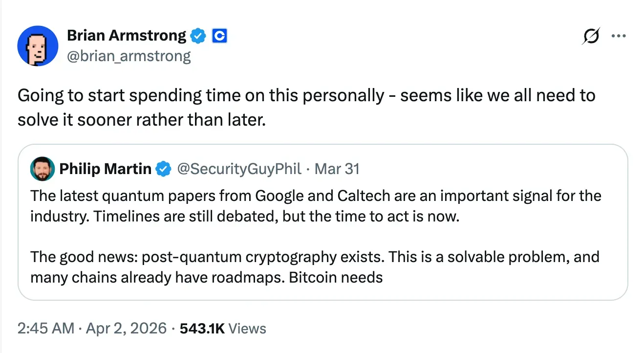Click the Grok slashed-circle icon

point(591,36)
